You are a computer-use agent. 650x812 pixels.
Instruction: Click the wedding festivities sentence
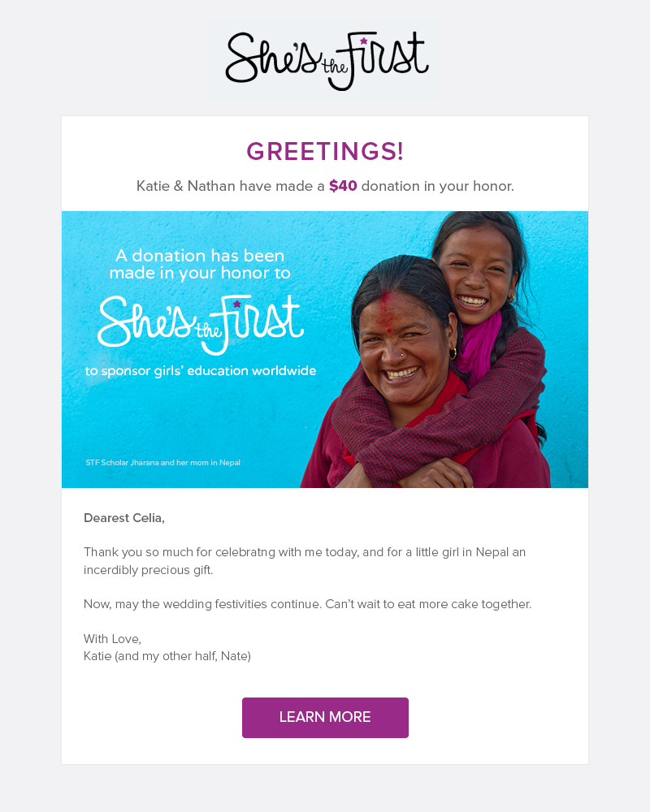tap(307, 604)
